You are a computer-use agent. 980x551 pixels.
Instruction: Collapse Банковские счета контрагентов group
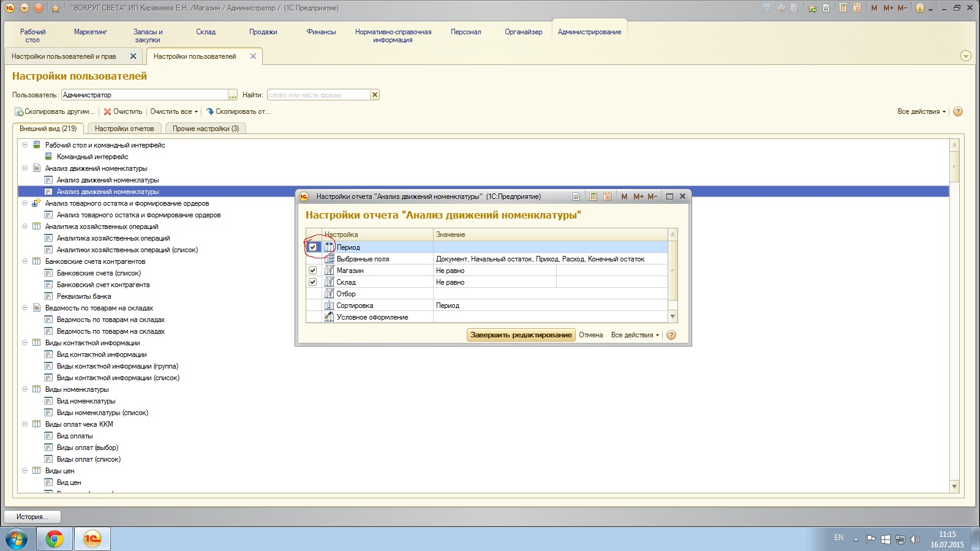[25, 261]
